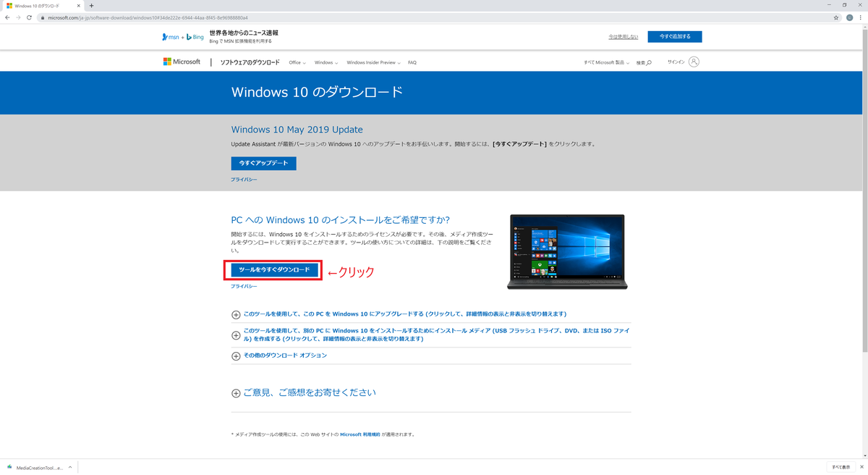The width and height of the screenshot is (868, 475).
Task: Open the Chrome profile avatar icon
Action: [x=850, y=17]
